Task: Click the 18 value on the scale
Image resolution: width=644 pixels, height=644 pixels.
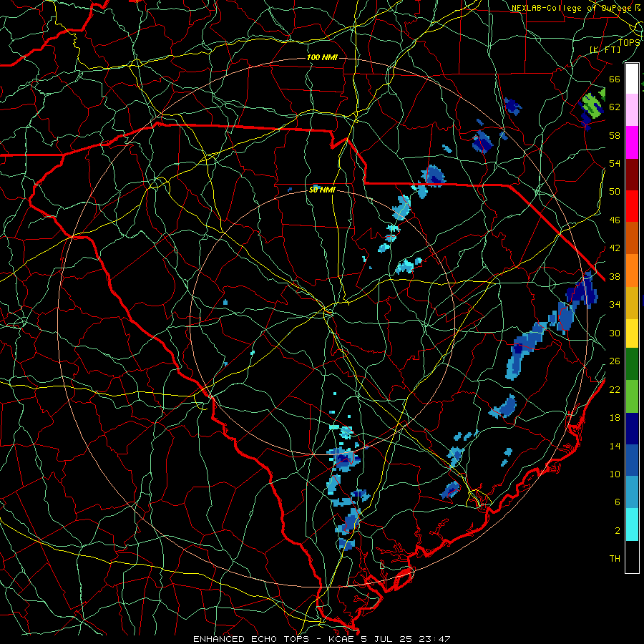Action: pos(615,418)
